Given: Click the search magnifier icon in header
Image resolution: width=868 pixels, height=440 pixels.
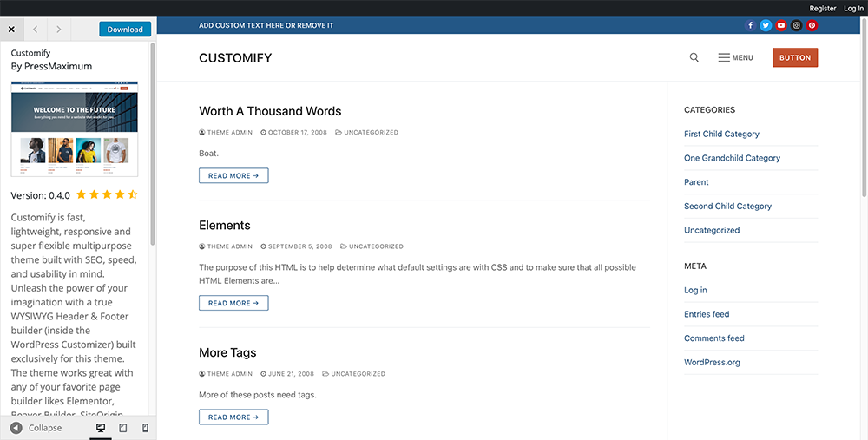Looking at the screenshot, I should point(694,57).
